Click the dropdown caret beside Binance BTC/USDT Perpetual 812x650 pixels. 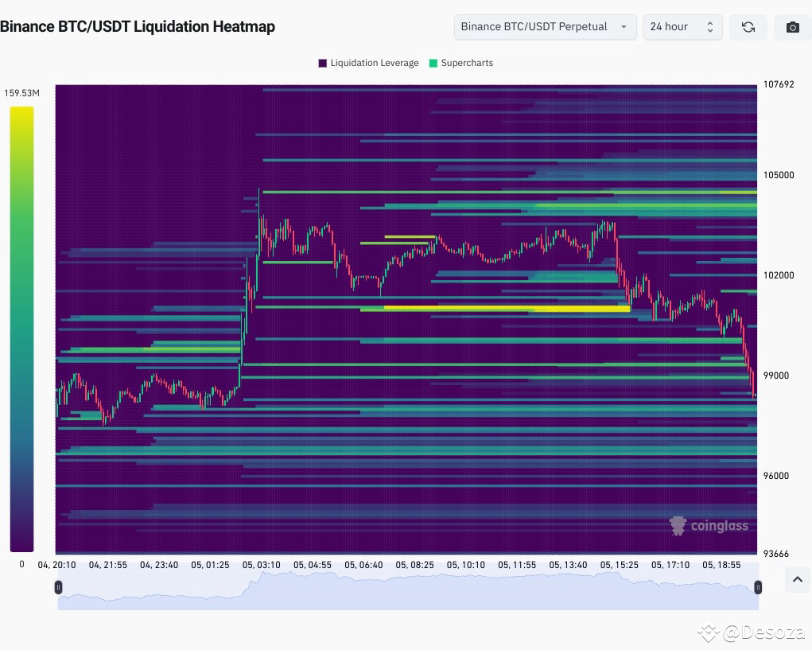(x=624, y=26)
